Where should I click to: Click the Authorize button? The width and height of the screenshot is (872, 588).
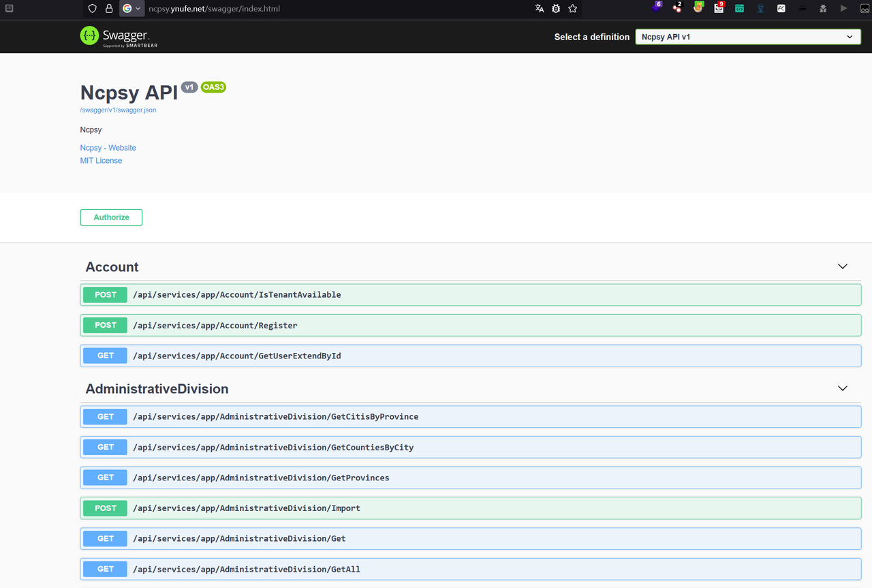point(111,217)
